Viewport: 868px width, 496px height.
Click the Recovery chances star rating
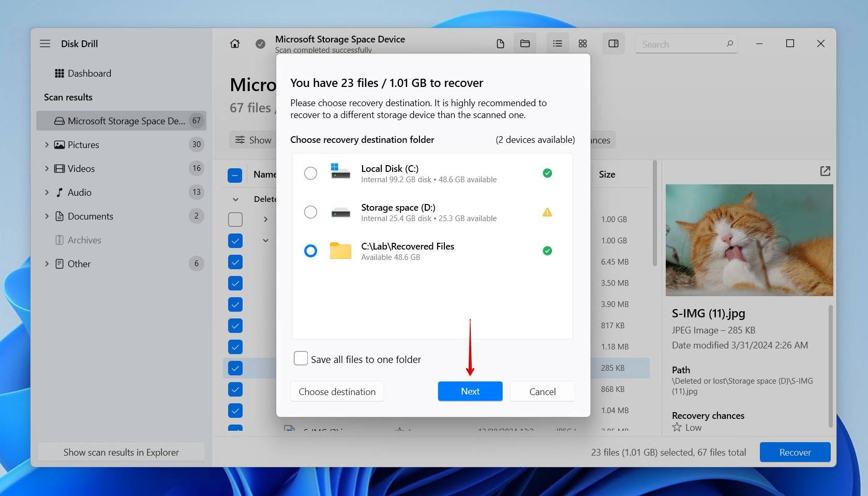[676, 427]
